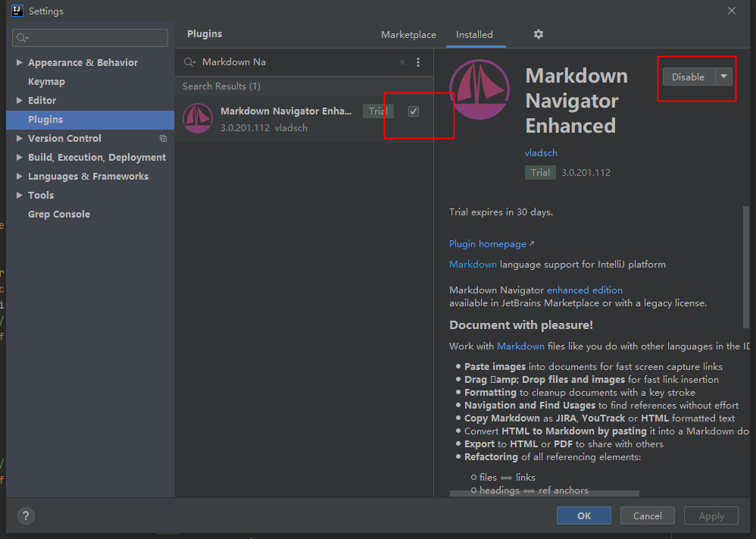Switch to the Marketplace tab
Image resolution: width=756 pixels, height=539 pixels.
tap(408, 35)
